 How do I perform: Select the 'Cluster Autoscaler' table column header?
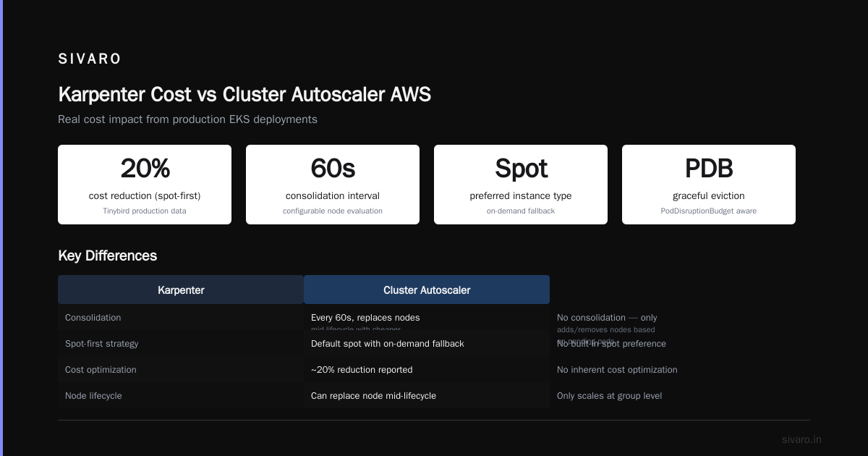[427, 290]
